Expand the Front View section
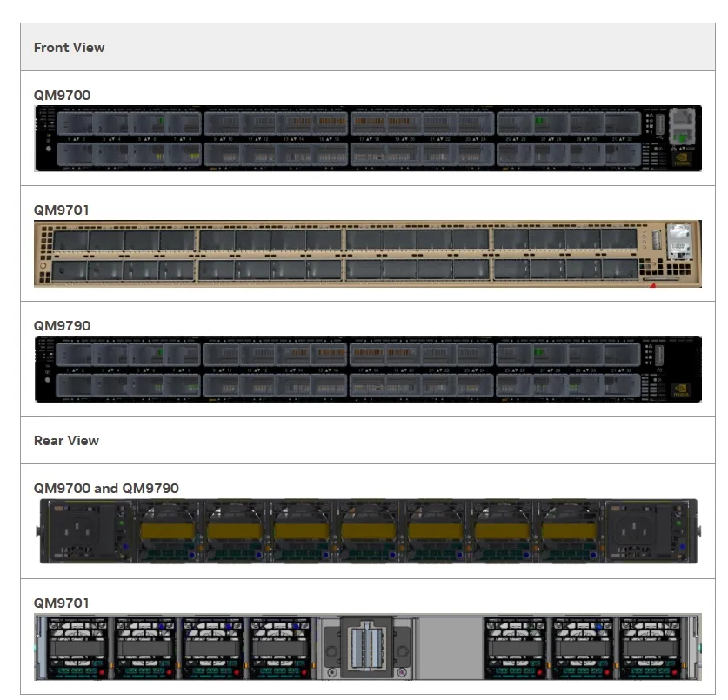The width and height of the screenshot is (728, 700). point(69,48)
